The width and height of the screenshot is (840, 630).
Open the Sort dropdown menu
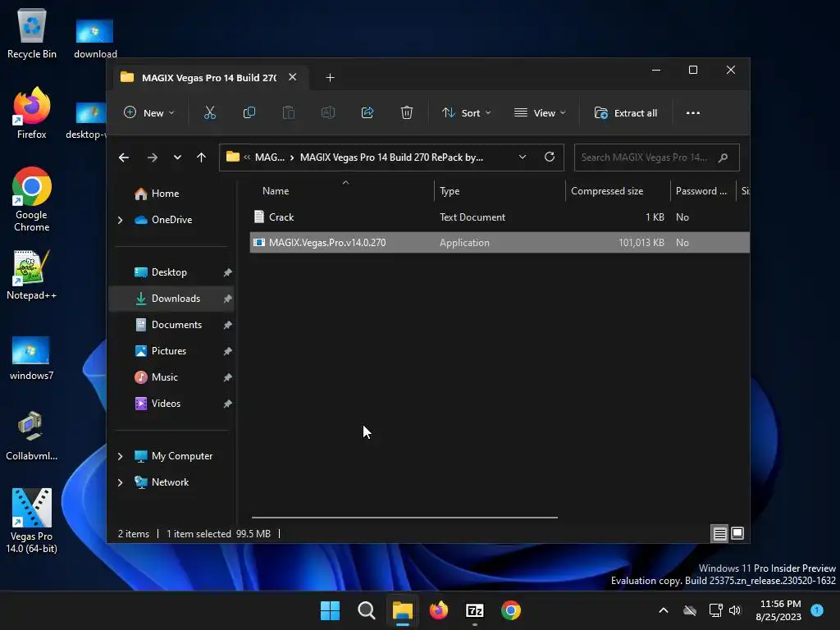[x=466, y=113]
